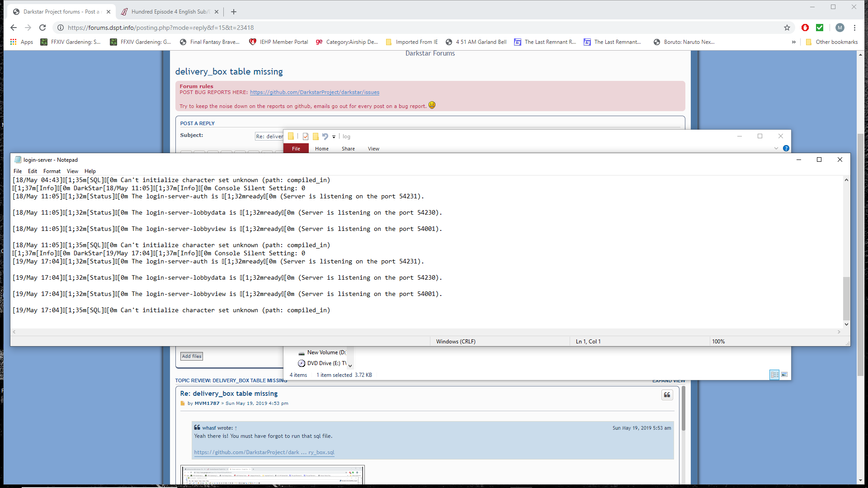This screenshot has height=488, width=868.
Task: Click the green checkmark extension icon
Action: (820, 28)
